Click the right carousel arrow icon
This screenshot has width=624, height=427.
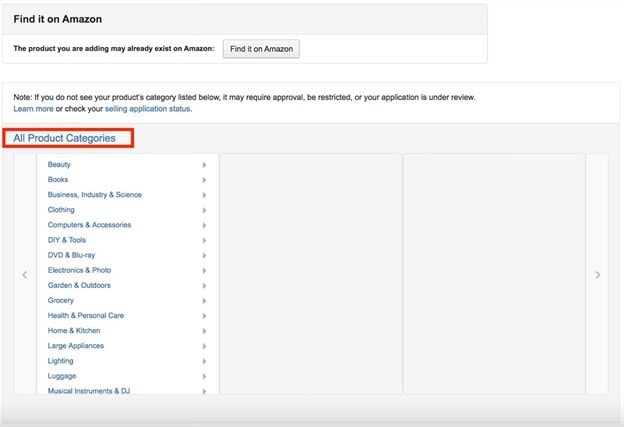tap(597, 275)
